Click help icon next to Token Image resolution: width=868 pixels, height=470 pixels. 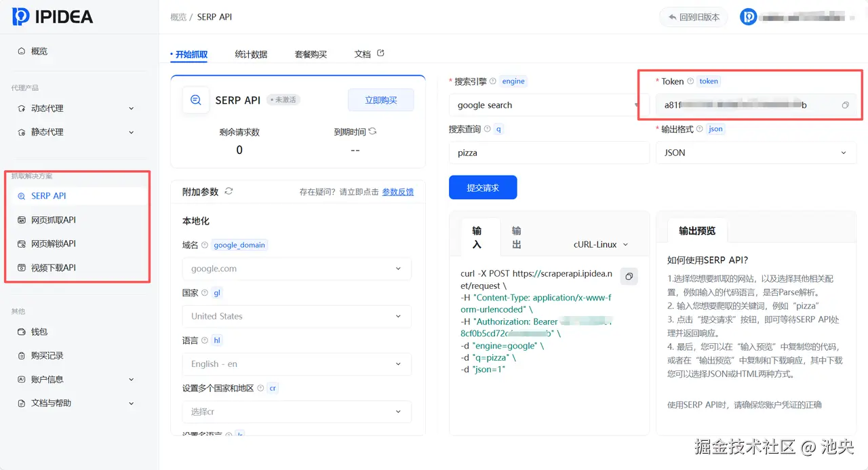tap(690, 81)
